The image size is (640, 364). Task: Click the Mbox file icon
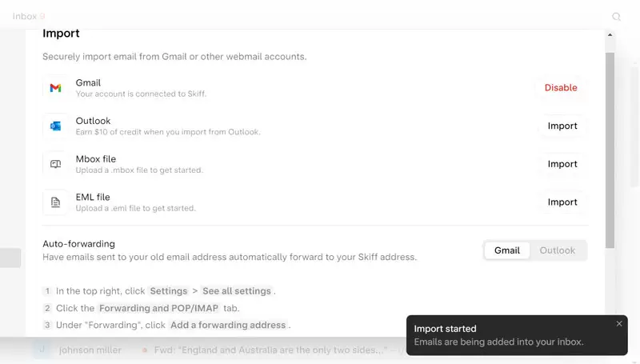point(55,164)
